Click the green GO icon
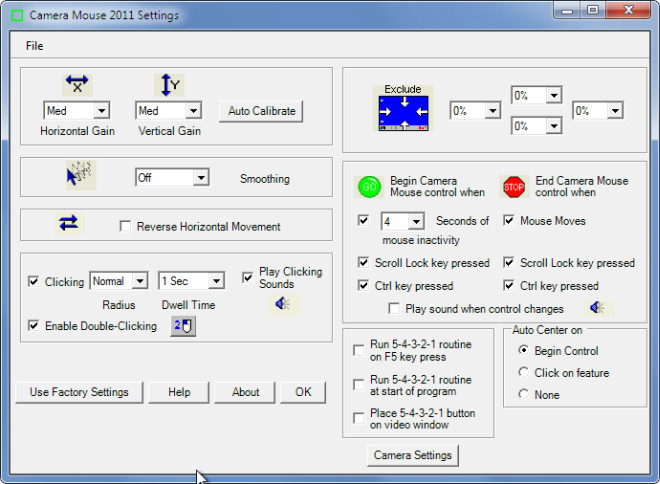The height and width of the screenshot is (484, 660). 369,187
